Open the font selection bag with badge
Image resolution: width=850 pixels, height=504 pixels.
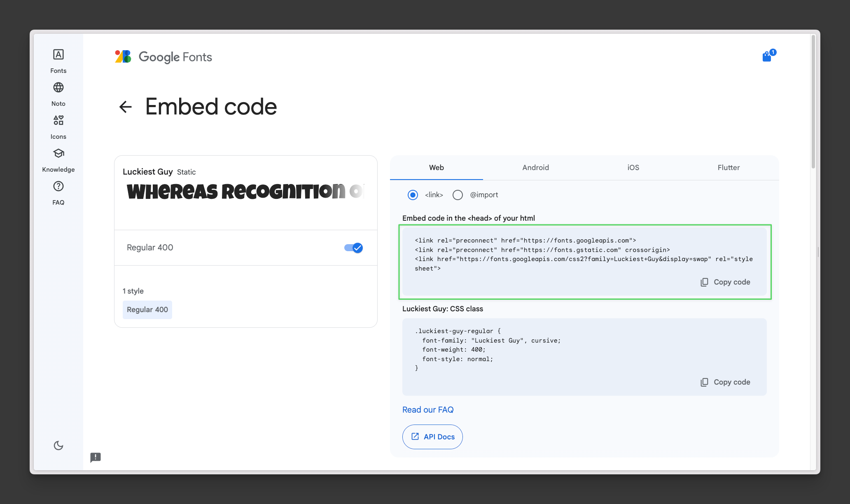pyautogui.click(x=768, y=56)
